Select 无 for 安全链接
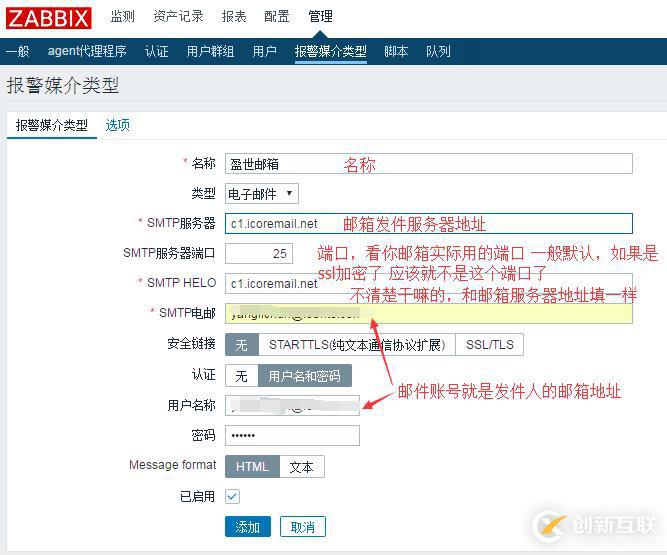Viewport: 667px width, 555px height. click(x=242, y=344)
